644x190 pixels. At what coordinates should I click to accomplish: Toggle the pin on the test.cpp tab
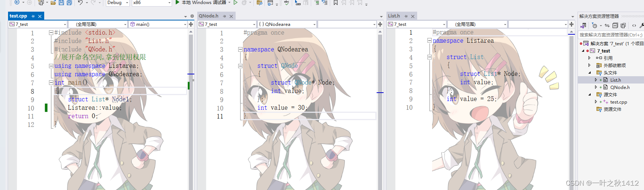tap(33, 16)
